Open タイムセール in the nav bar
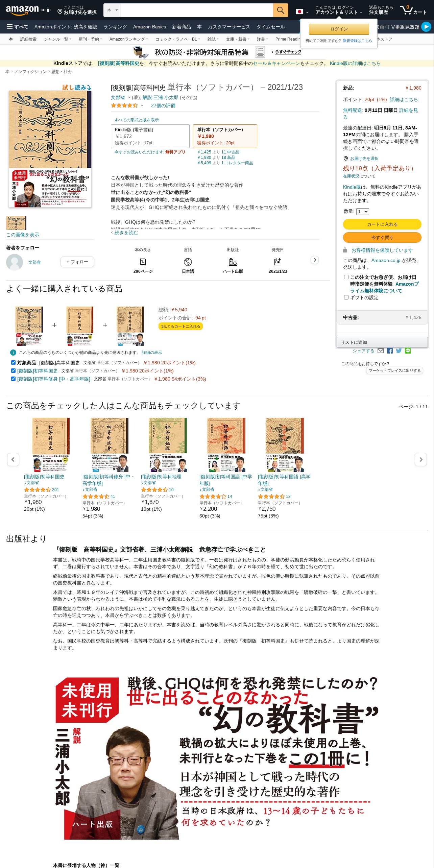This screenshot has width=434, height=868. tap(271, 27)
